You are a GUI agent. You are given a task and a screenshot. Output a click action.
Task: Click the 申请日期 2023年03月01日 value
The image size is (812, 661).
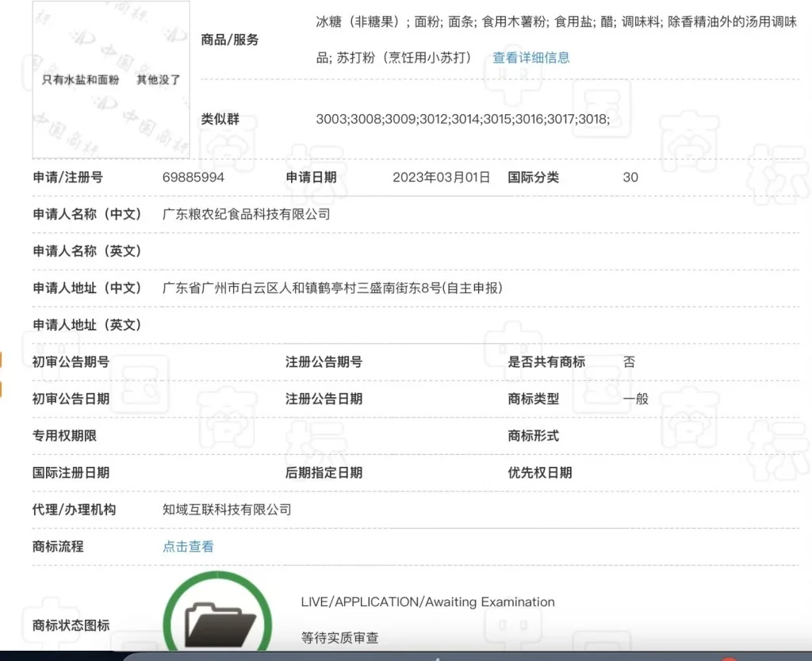441,178
